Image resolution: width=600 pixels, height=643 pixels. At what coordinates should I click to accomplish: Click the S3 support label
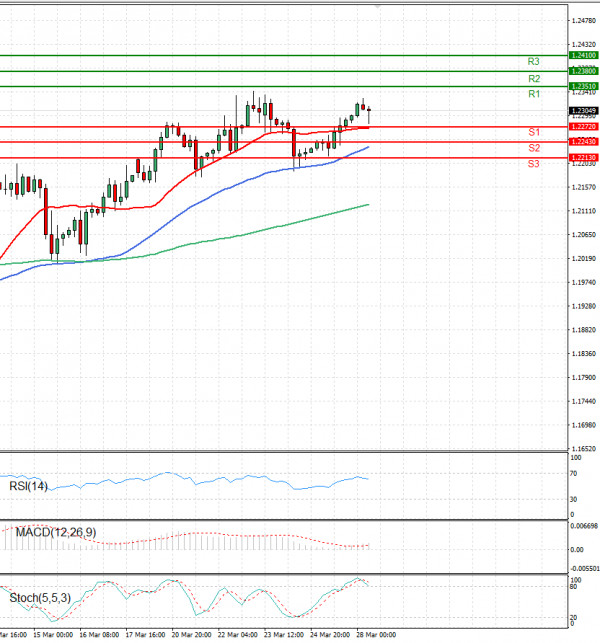coord(534,163)
